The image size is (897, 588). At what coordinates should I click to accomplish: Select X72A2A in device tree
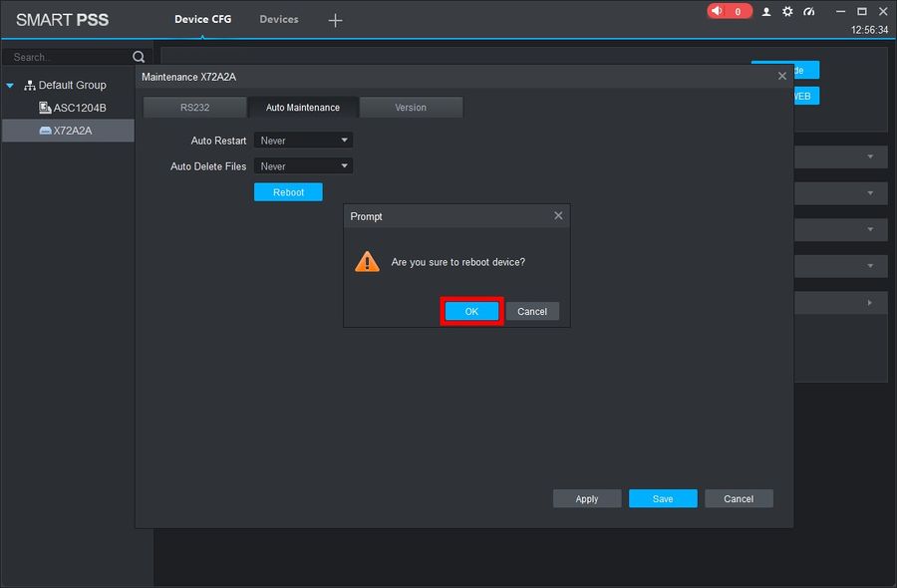point(68,131)
